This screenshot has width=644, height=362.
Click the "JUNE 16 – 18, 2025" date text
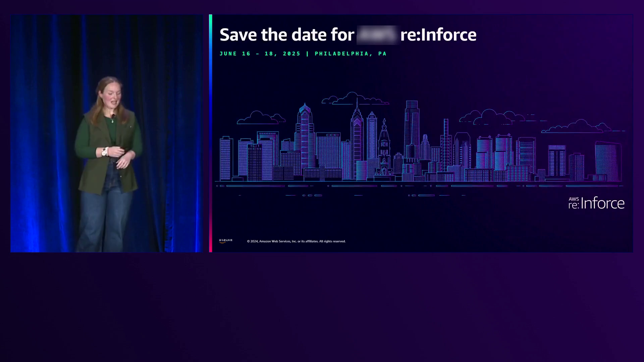click(260, 54)
